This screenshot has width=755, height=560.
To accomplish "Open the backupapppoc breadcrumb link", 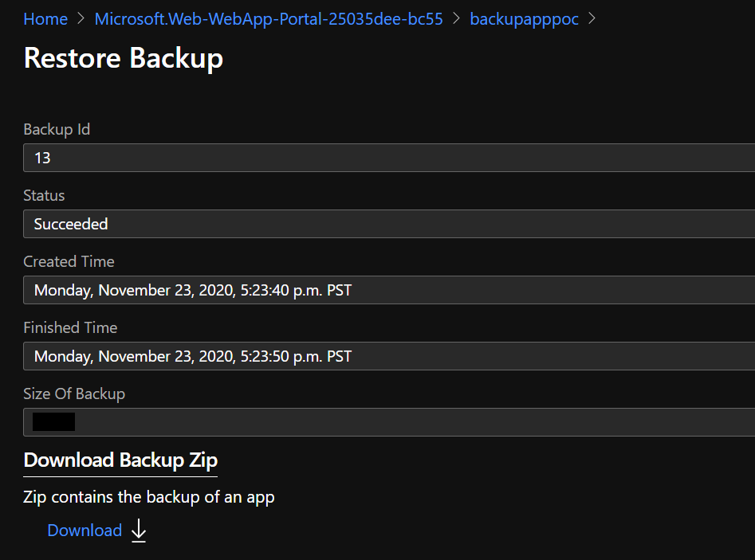I will coord(524,18).
